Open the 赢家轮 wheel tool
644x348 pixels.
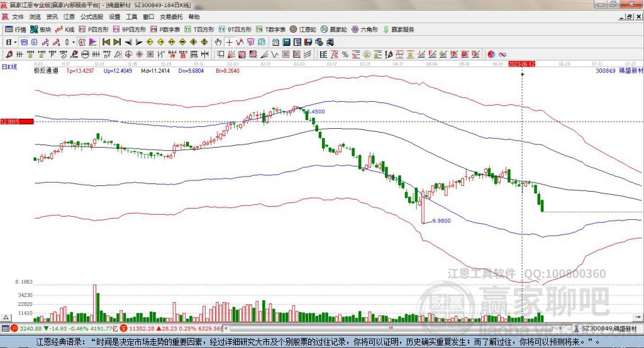[x=334, y=30]
